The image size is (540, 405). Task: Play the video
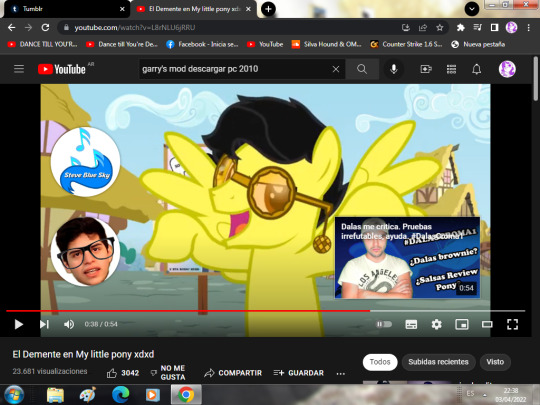tap(19, 324)
